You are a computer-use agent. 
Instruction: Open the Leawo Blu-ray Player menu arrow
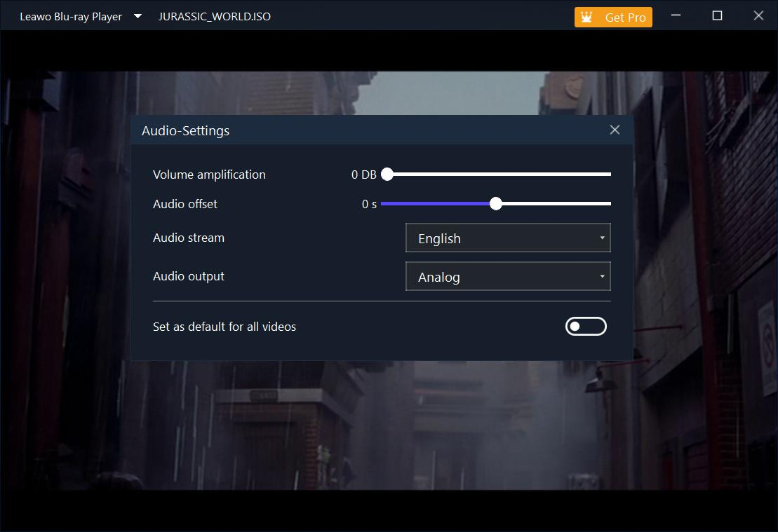click(138, 16)
